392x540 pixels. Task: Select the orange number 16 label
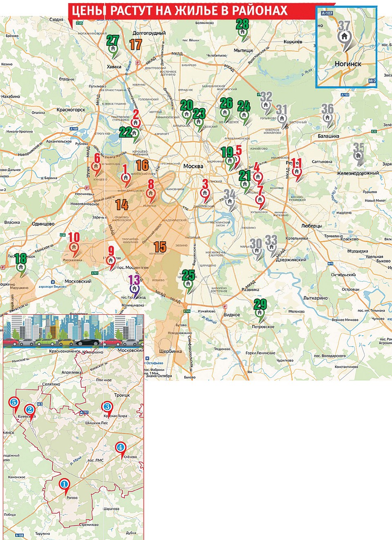coord(142,165)
